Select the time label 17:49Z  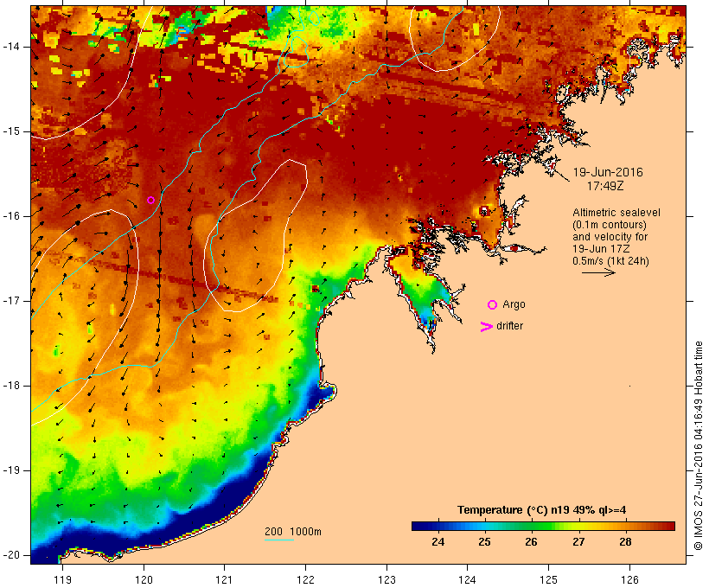(x=605, y=186)
